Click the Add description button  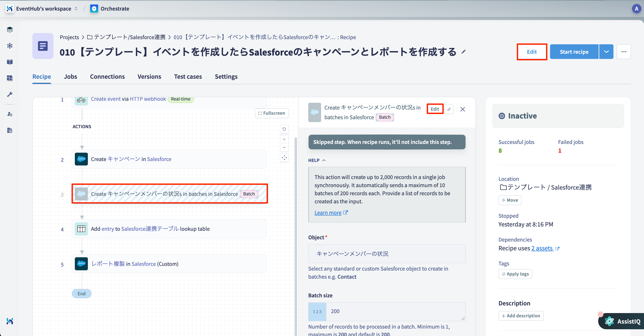pos(521,316)
